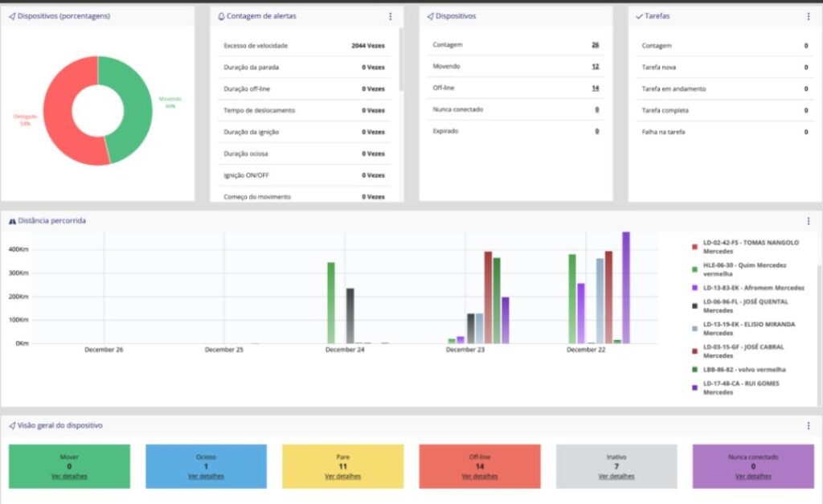Open the Visão geral do dispositivo options menu
The height and width of the screenshot is (504, 823).
[808, 425]
